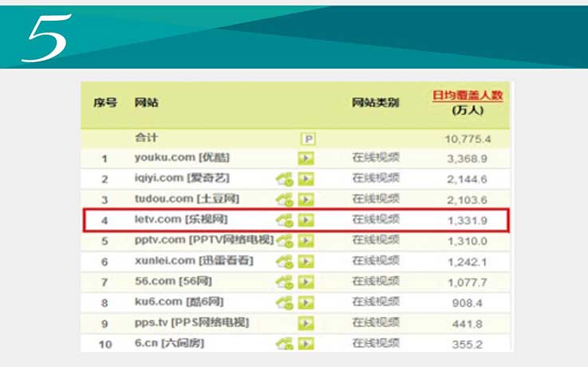The image size is (588, 367).
Task: Click the green arrow icon beside letv.com
Action: pyautogui.click(x=306, y=220)
